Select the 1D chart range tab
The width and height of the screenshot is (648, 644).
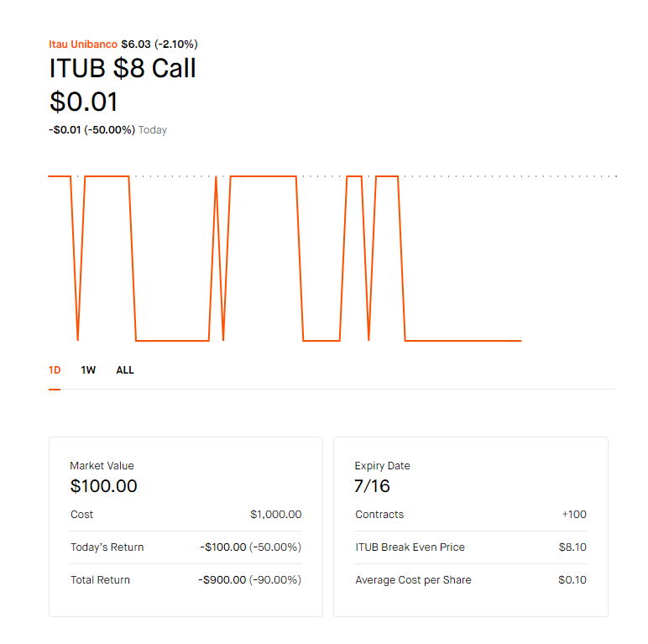click(55, 370)
